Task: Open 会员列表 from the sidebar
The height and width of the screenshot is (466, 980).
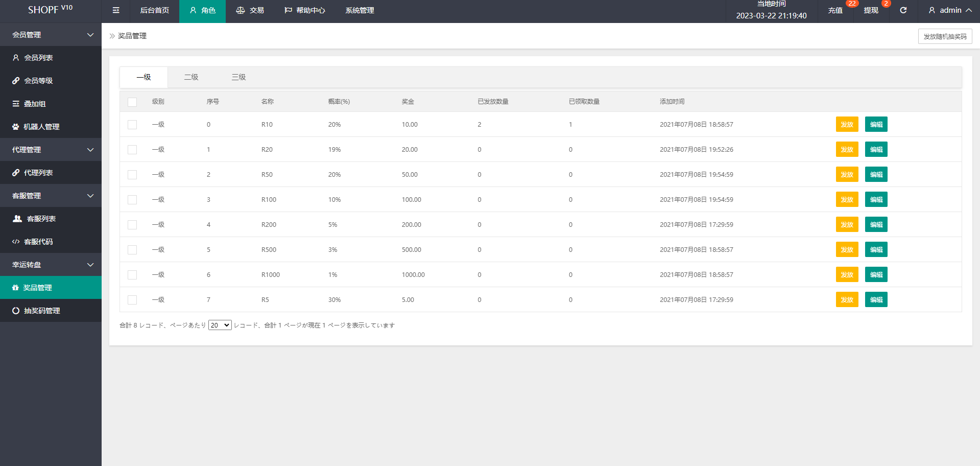Action: tap(38, 58)
